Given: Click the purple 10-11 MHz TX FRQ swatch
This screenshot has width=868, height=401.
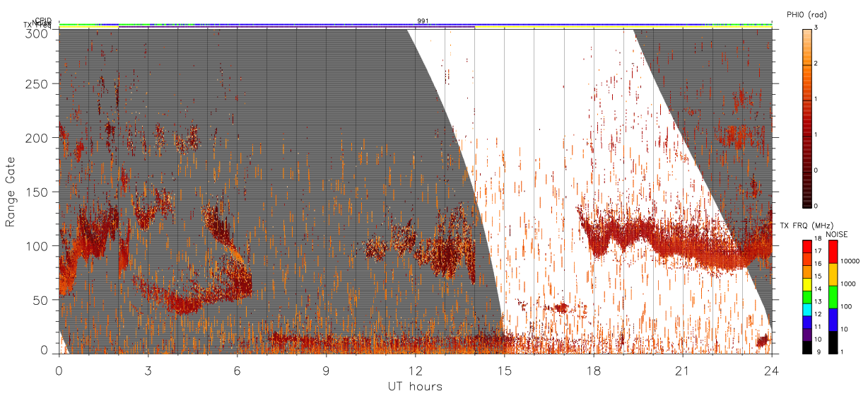Looking at the screenshot, I should (x=807, y=335).
